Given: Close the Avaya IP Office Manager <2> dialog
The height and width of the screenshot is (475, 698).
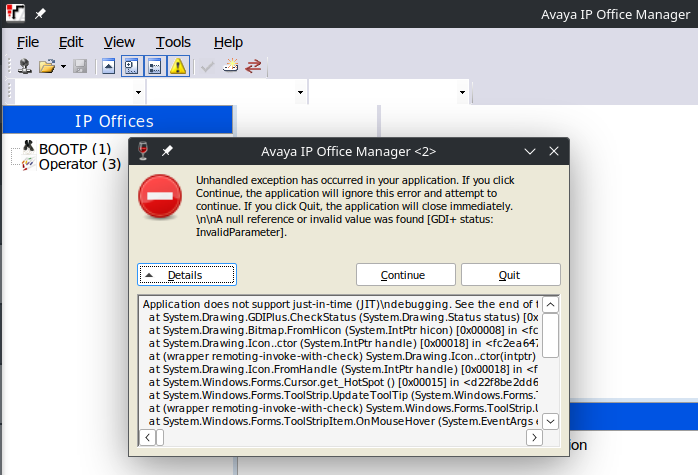Looking at the screenshot, I should pyautogui.click(x=554, y=151).
